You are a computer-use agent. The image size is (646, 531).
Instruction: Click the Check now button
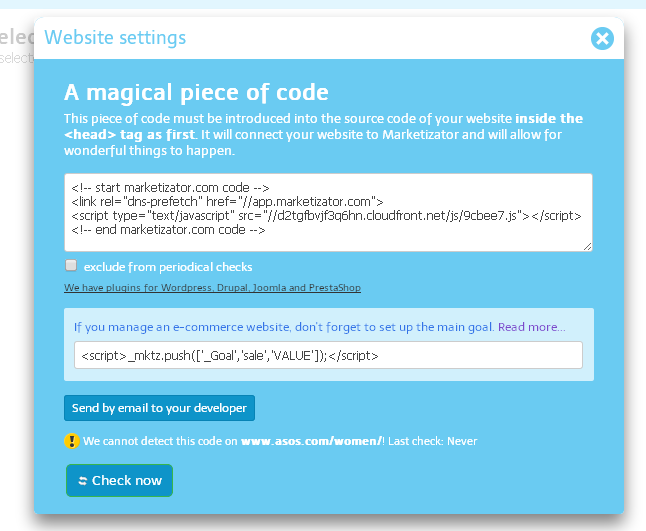(119, 480)
